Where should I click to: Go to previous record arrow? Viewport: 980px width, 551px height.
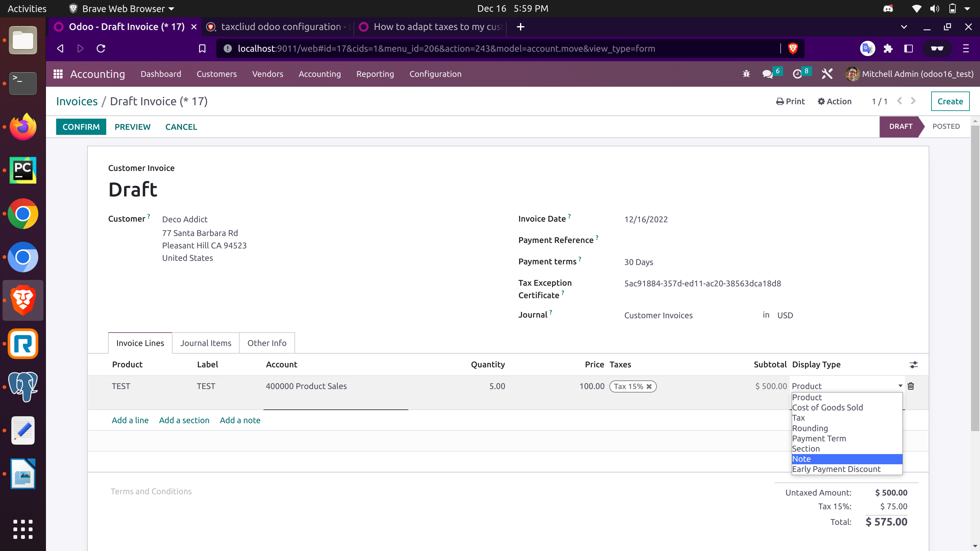point(899,101)
